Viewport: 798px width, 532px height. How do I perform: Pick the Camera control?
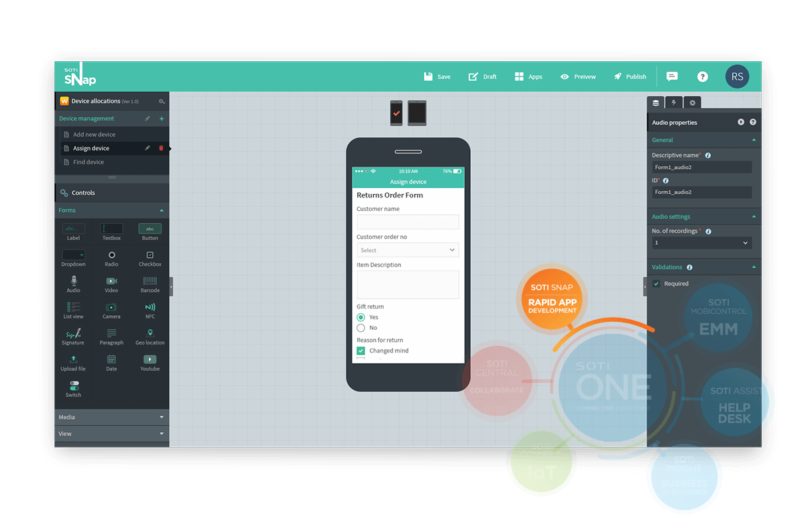click(x=112, y=311)
